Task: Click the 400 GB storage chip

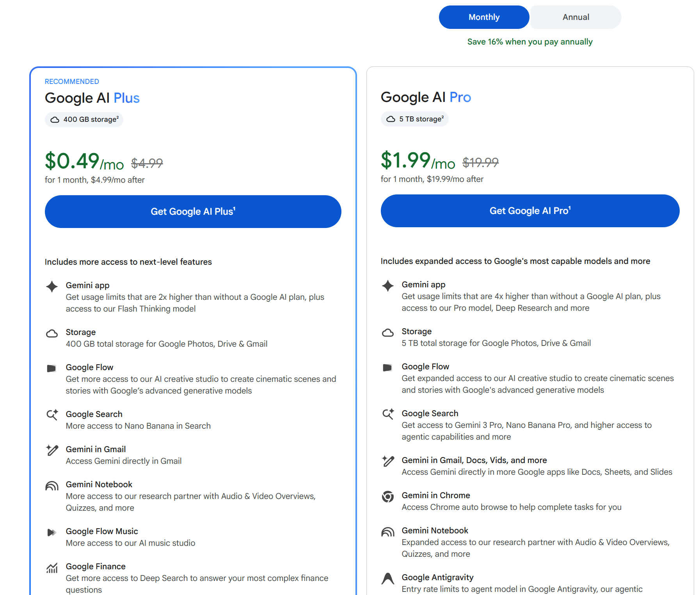Action: 84,119
